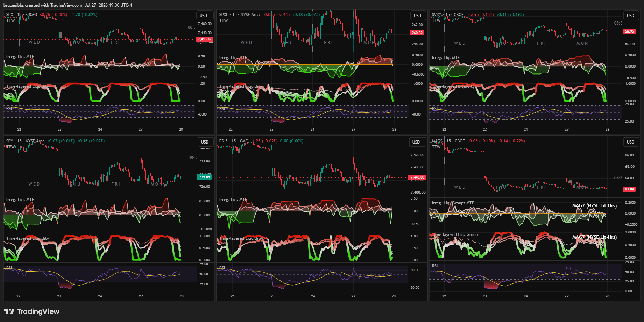Select the ES1! · 15 · CME chart title

233,141
